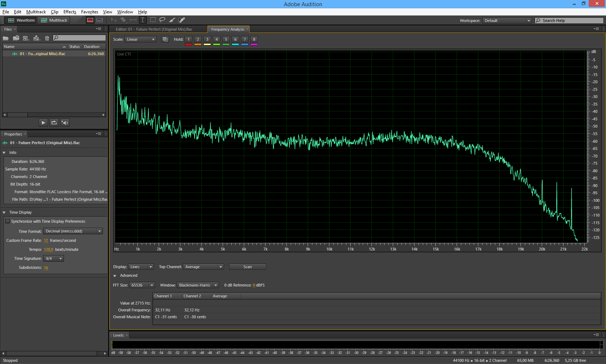The width and height of the screenshot is (606, 364).
Task: Click the New File icon
Action: tap(26, 38)
